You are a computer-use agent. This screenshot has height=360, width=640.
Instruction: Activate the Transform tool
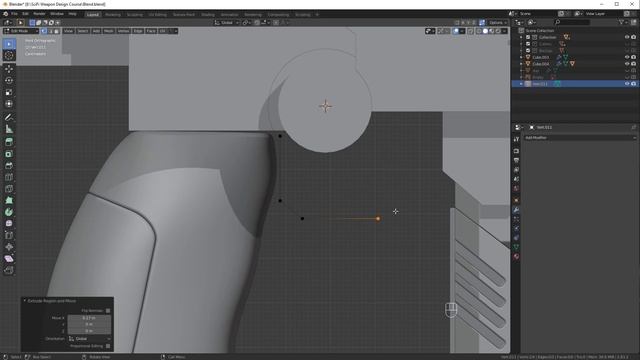(9, 104)
